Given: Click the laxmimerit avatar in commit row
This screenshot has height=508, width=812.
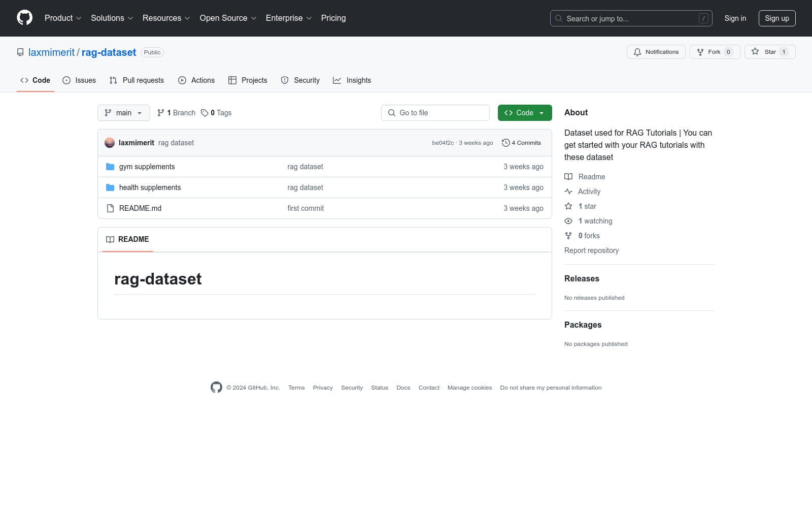Looking at the screenshot, I should 110,143.
